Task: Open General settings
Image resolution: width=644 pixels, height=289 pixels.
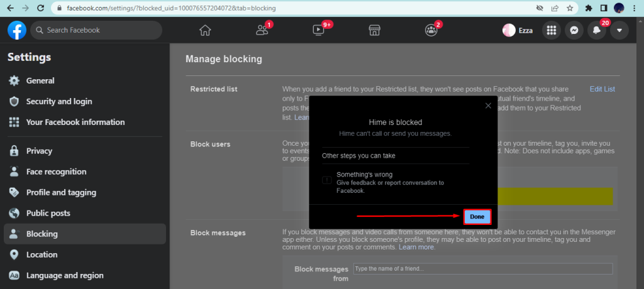Action: (x=85, y=81)
